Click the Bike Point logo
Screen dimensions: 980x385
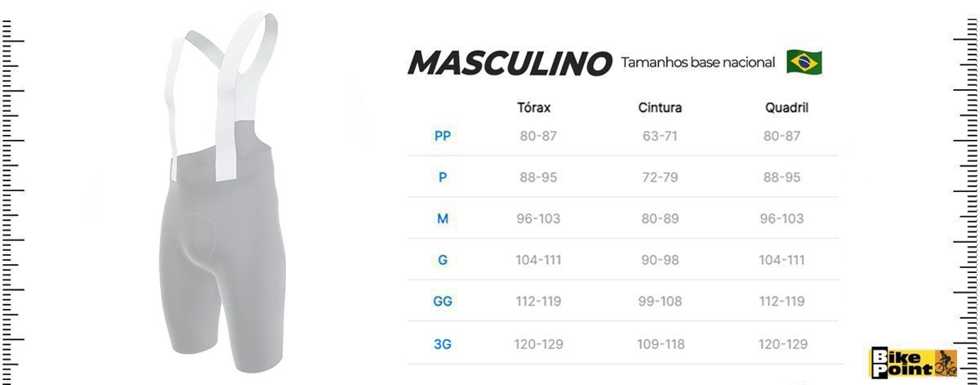tap(912, 362)
